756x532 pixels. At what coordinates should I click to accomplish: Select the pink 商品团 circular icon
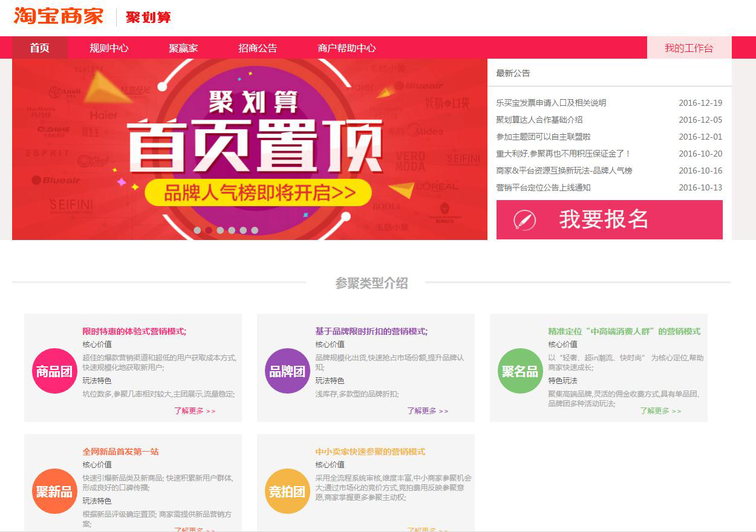[x=54, y=371]
